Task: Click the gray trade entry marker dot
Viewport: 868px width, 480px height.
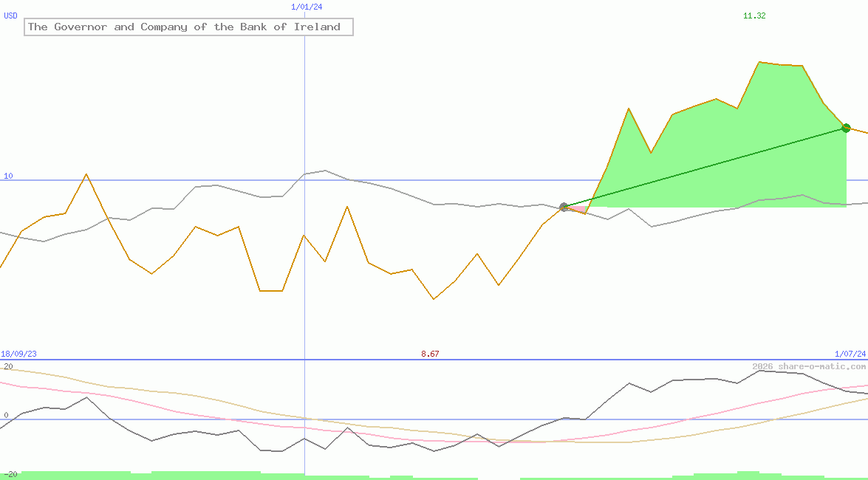Action: coord(564,207)
